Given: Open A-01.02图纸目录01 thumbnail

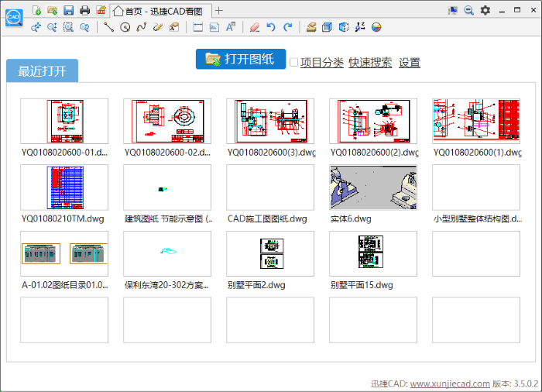Looking at the screenshot, I should coord(64,253).
